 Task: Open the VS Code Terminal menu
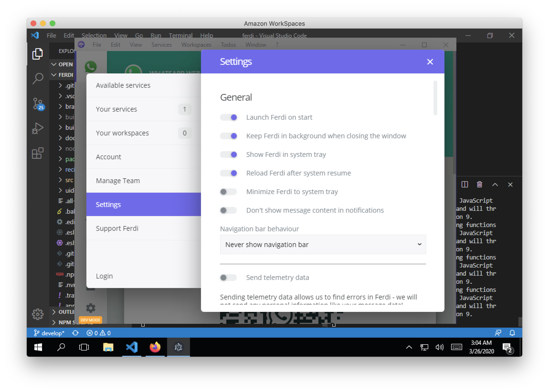coord(180,36)
